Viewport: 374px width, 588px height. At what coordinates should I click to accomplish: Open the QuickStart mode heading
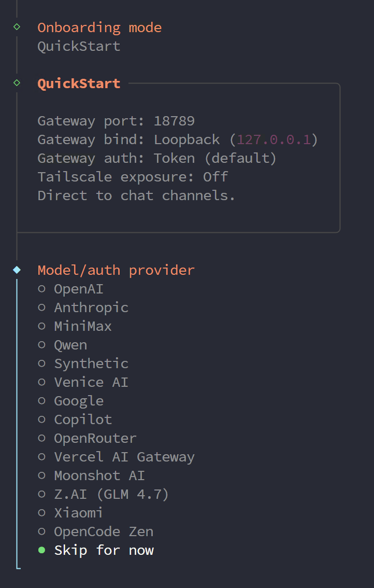79,82
